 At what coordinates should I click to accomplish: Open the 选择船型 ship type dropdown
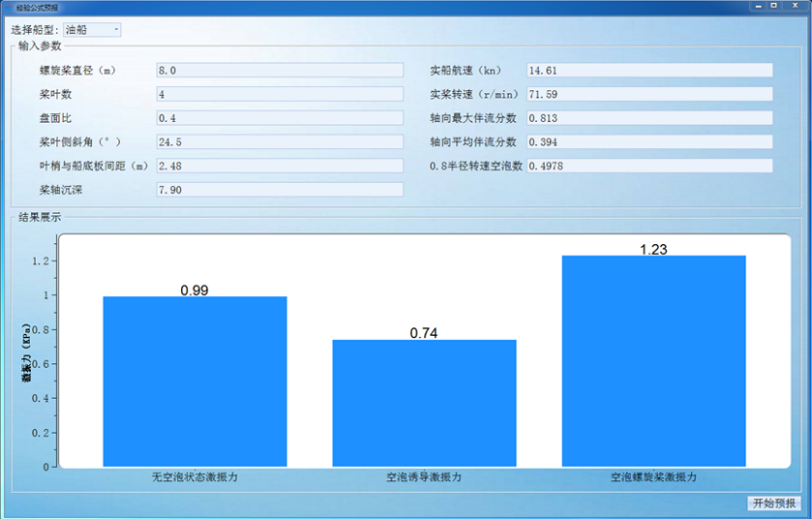click(x=93, y=30)
